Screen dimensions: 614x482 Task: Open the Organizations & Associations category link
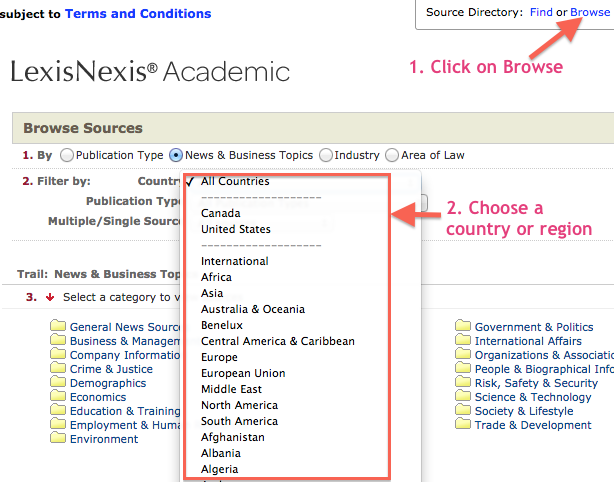(x=544, y=355)
